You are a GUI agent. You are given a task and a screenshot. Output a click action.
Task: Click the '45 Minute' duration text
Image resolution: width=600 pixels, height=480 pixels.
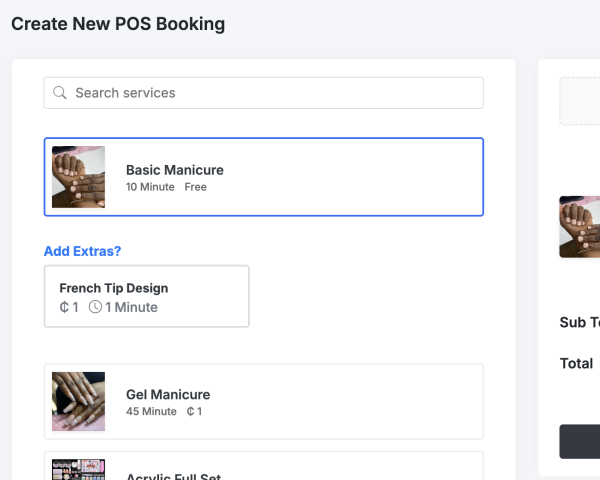pyautogui.click(x=151, y=411)
